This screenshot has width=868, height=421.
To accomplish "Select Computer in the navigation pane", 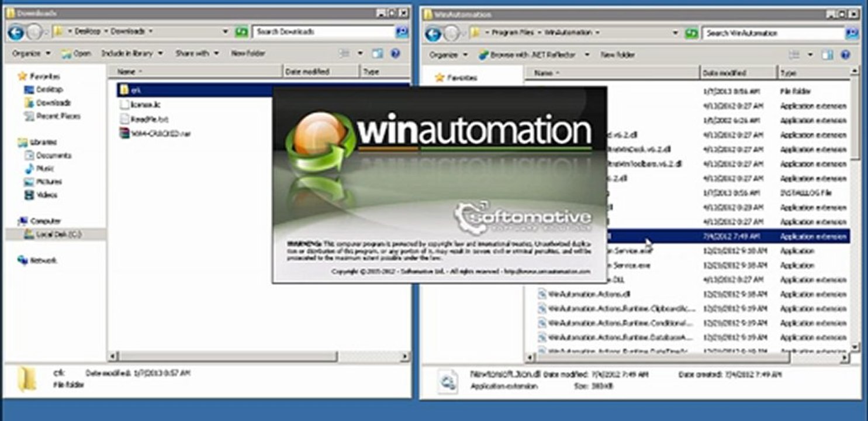I will coord(40,221).
